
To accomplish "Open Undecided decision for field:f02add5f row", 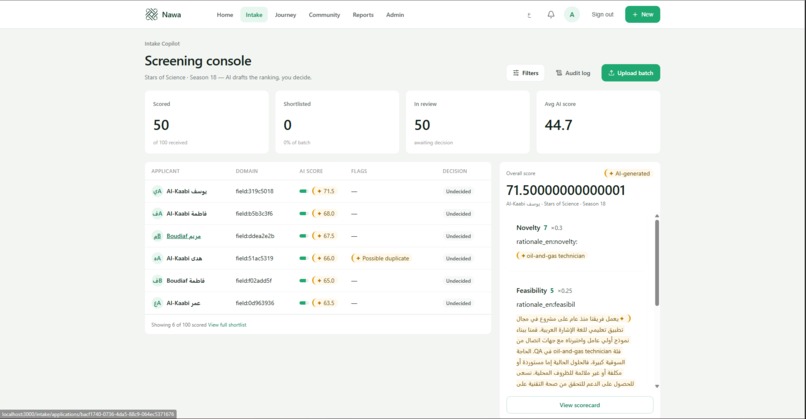I will point(458,281).
